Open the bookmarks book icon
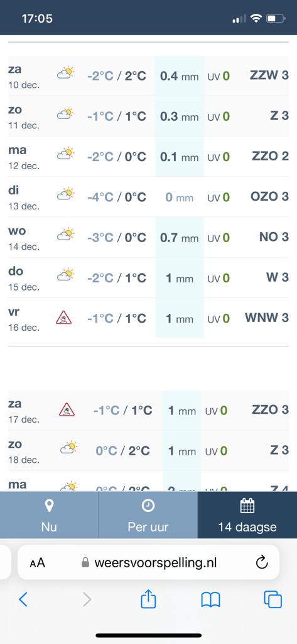 (210, 600)
